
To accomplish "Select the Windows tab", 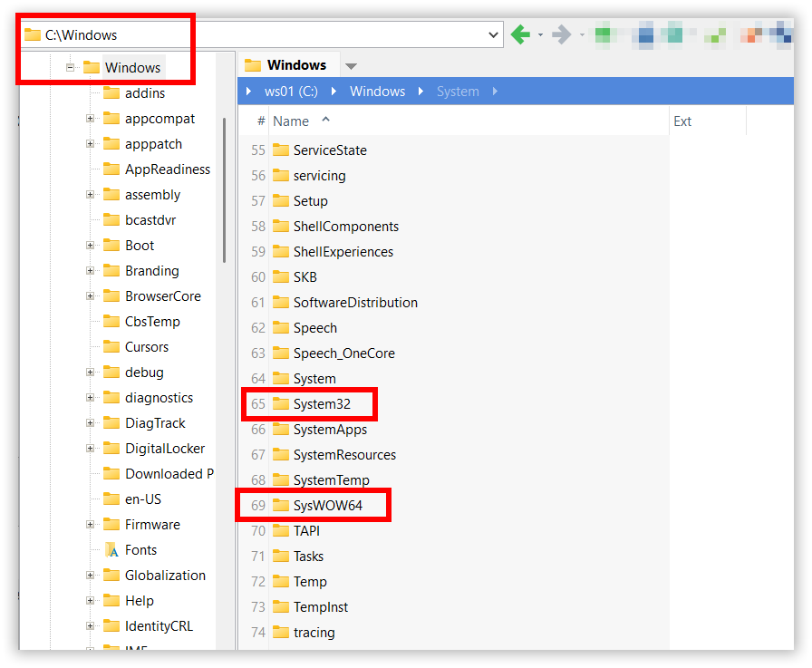I will [x=288, y=64].
